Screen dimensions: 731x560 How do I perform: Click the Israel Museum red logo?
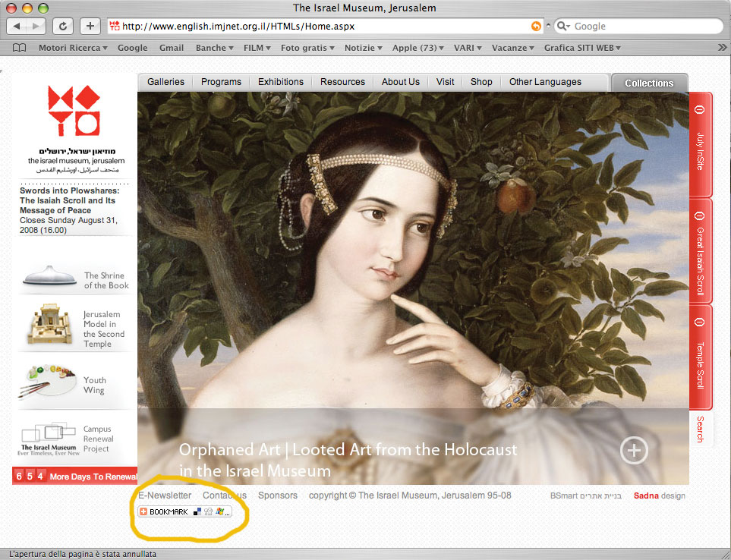[x=74, y=111]
